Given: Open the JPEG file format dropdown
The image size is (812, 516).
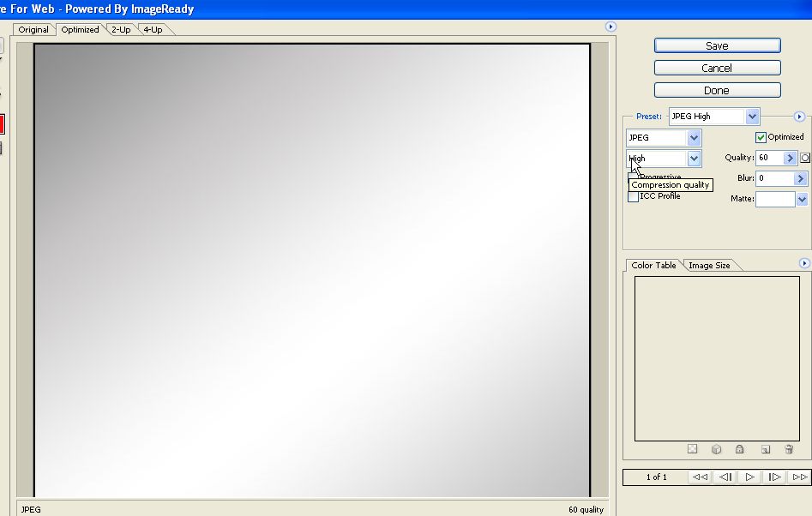Looking at the screenshot, I should coord(694,138).
